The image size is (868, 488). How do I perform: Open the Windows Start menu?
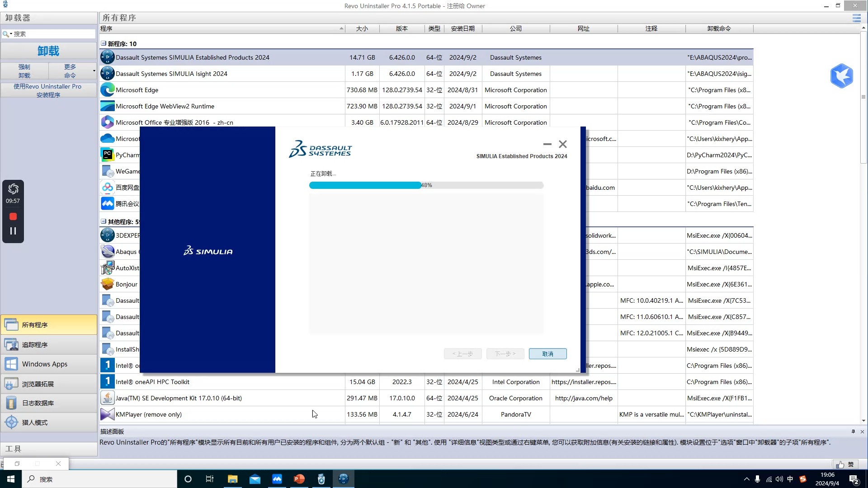(x=10, y=479)
